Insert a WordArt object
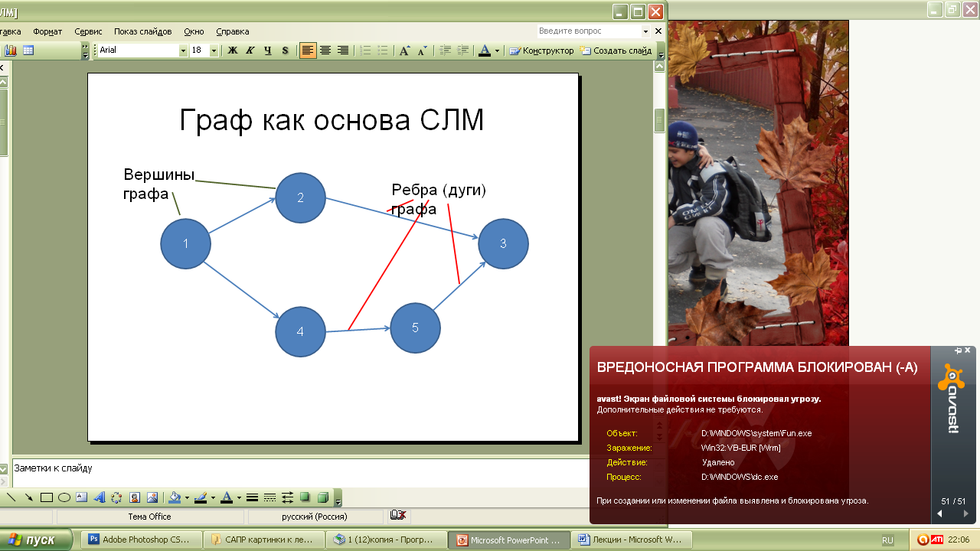Image resolution: width=980 pixels, height=551 pixels. (x=100, y=497)
